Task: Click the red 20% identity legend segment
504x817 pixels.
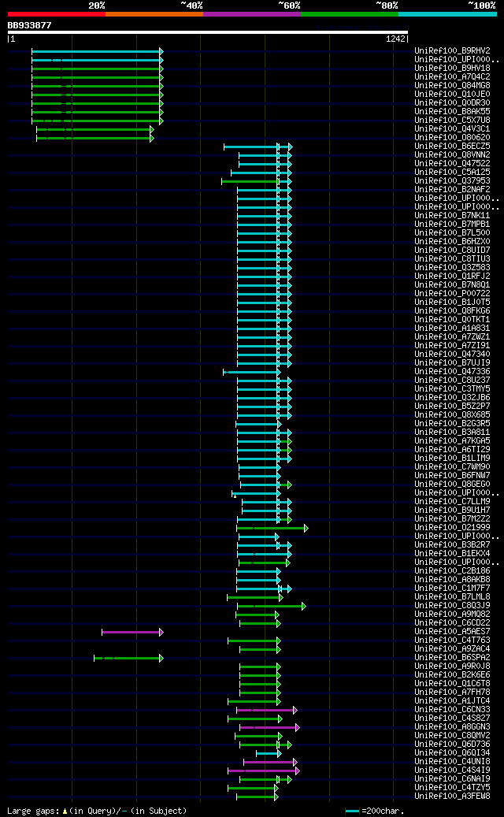Action: [x=56, y=14]
